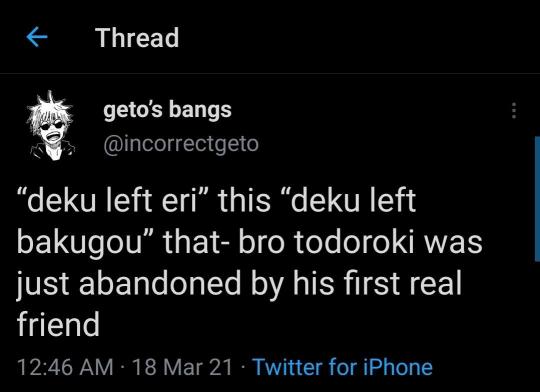This screenshot has height=392, width=540.
Task: Visit the @incorrectgeto handle
Action: [x=181, y=144]
